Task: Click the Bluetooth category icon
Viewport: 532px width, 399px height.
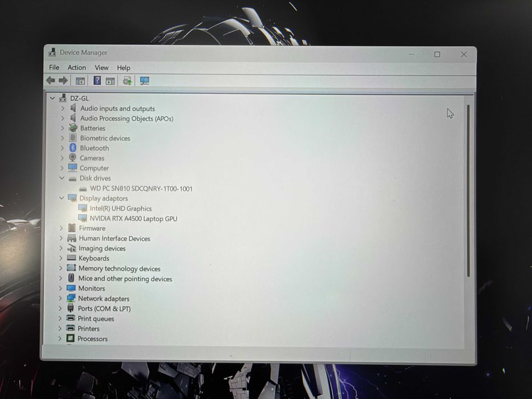Action: (x=72, y=148)
